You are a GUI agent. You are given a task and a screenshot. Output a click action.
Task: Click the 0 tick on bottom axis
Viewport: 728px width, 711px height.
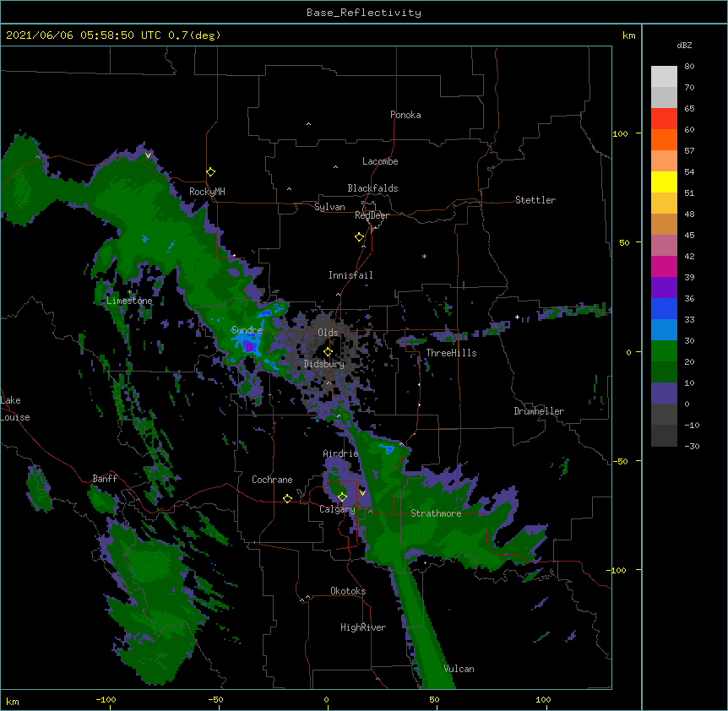[x=326, y=699]
